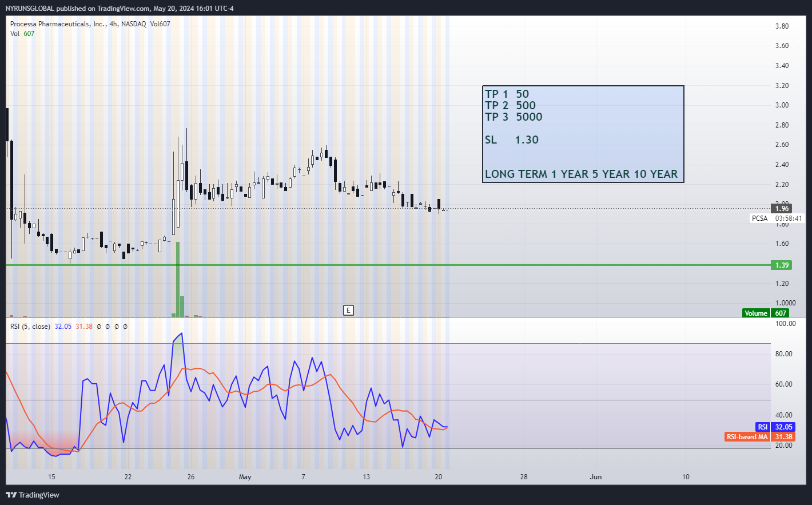The image size is (812, 505).
Task: Click the 1.0000 price axis label
Action: coord(786,303)
